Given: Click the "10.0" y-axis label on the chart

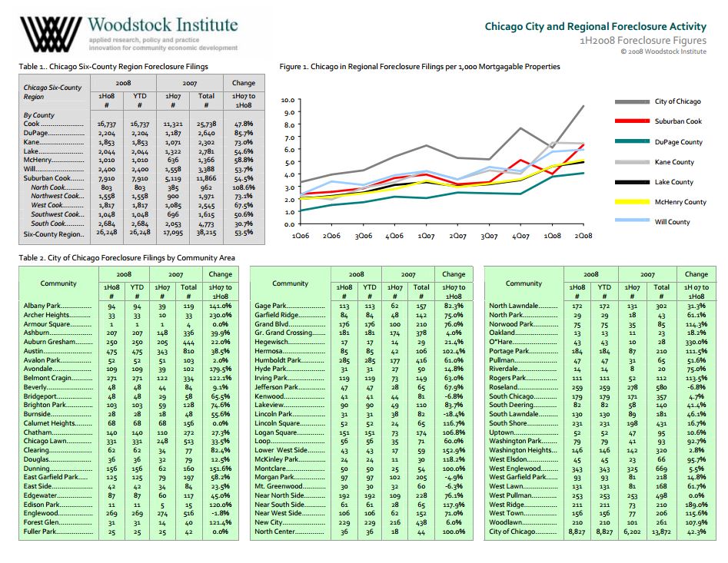Looking at the screenshot, I should pos(288,100).
